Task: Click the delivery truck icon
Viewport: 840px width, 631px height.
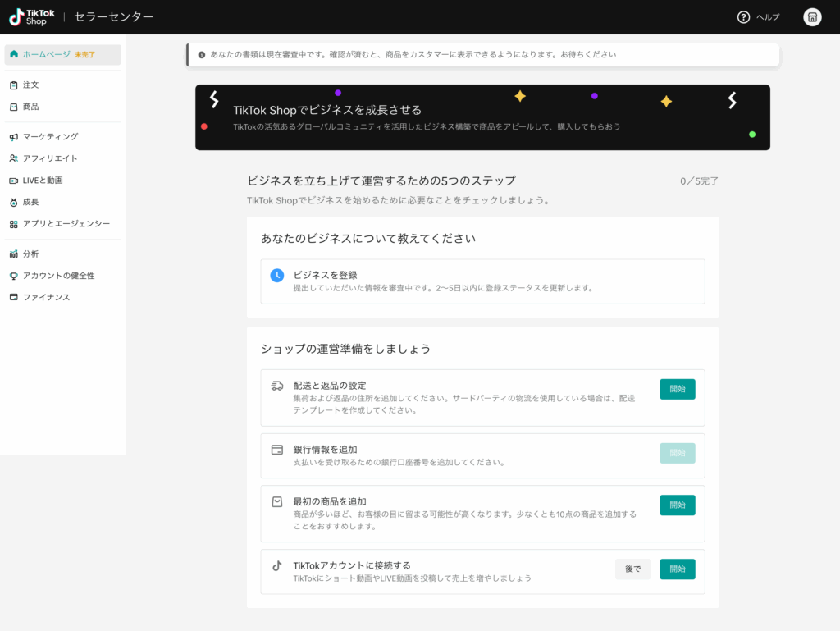Action: 277,386
